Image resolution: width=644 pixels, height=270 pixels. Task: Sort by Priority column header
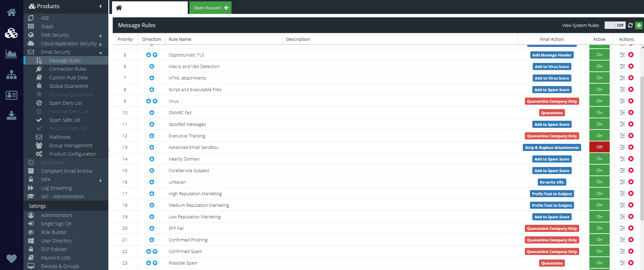tap(125, 39)
